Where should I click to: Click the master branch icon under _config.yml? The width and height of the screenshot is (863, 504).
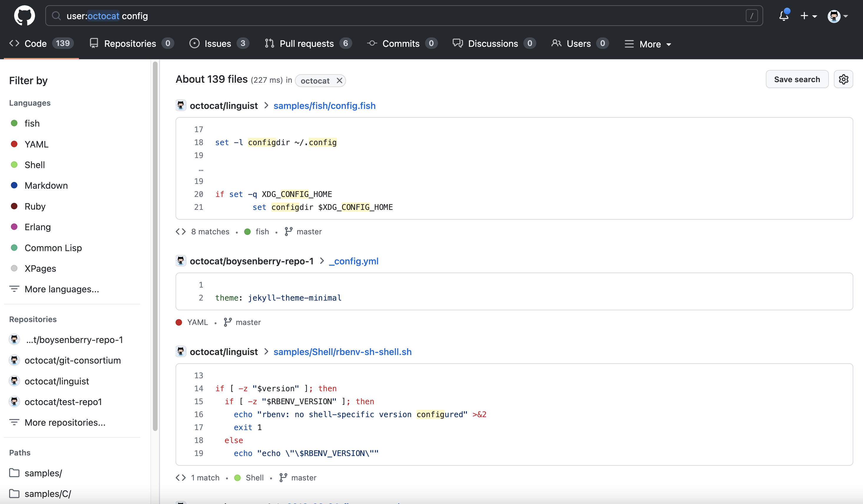point(228,322)
